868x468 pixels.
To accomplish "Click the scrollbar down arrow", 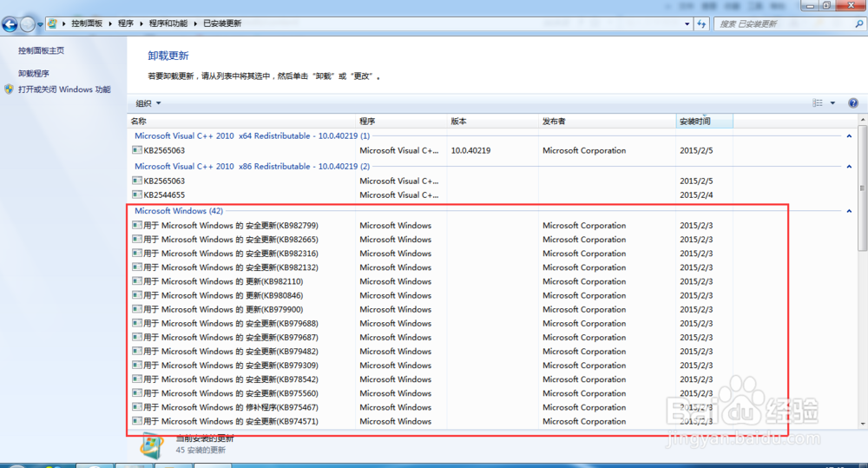I will [x=863, y=424].
